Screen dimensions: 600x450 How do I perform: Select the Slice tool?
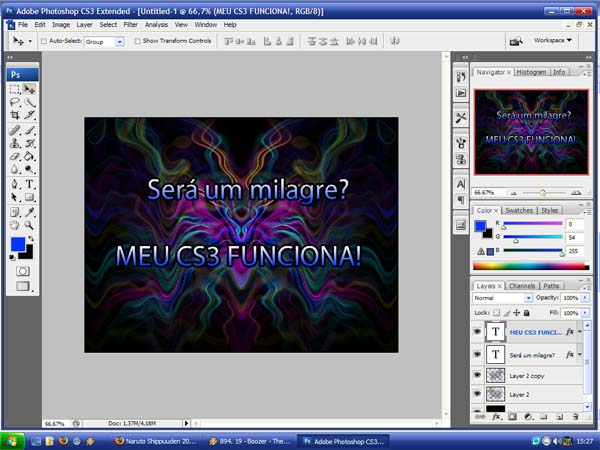pos(29,115)
